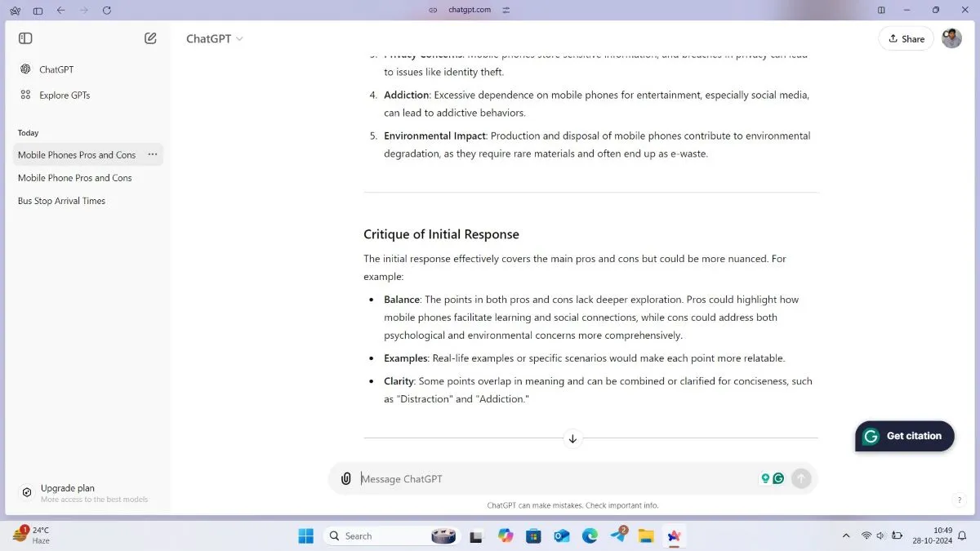Attach a file using paperclip icon
The image size is (980, 551).
point(346,479)
